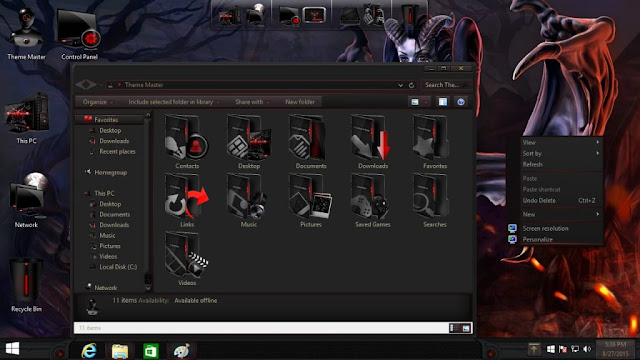This screenshot has width=640, height=360.
Task: Open Control Panel desktop icon
Action: coord(79,35)
